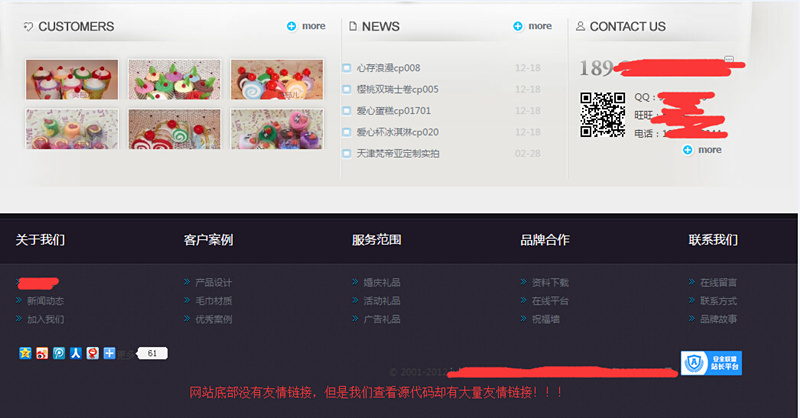Expand more in CUSTOMERS section
This screenshot has width=800, height=418.
306,26
